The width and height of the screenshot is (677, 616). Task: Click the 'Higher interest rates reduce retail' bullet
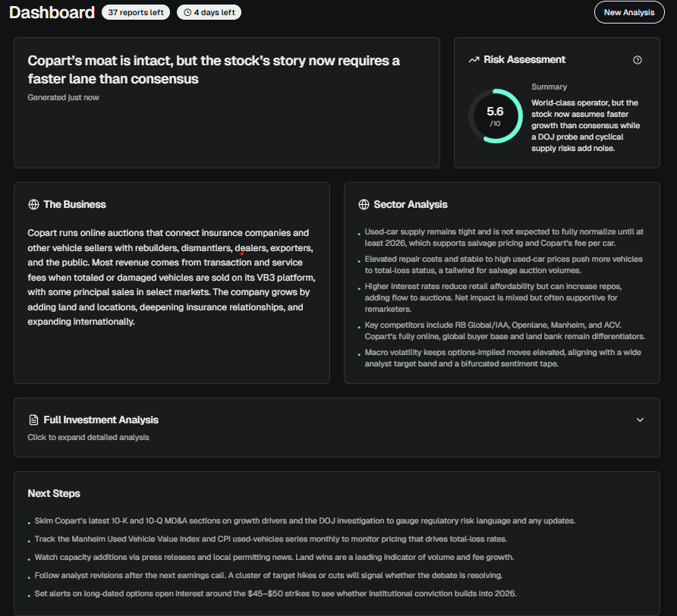[493, 298]
